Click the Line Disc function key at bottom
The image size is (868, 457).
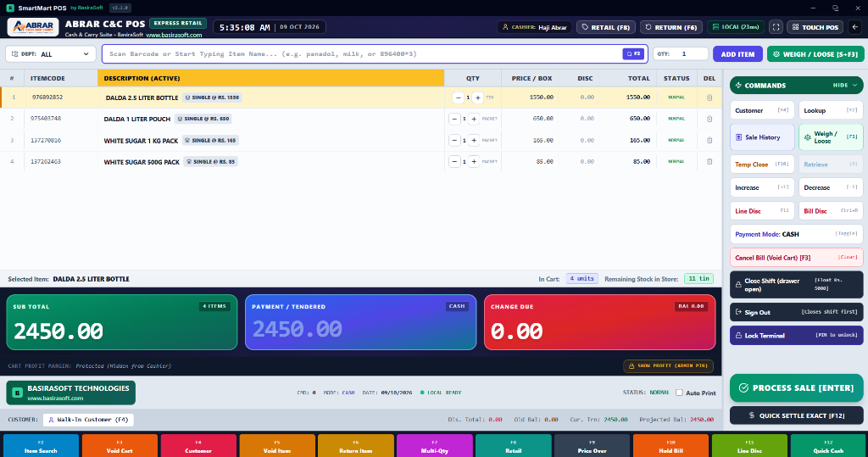(749, 447)
